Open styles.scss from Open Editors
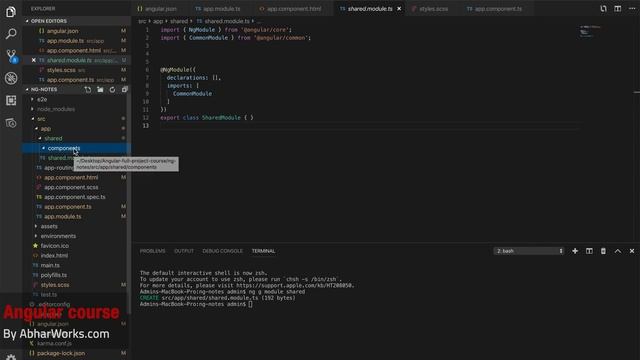 [76, 70]
